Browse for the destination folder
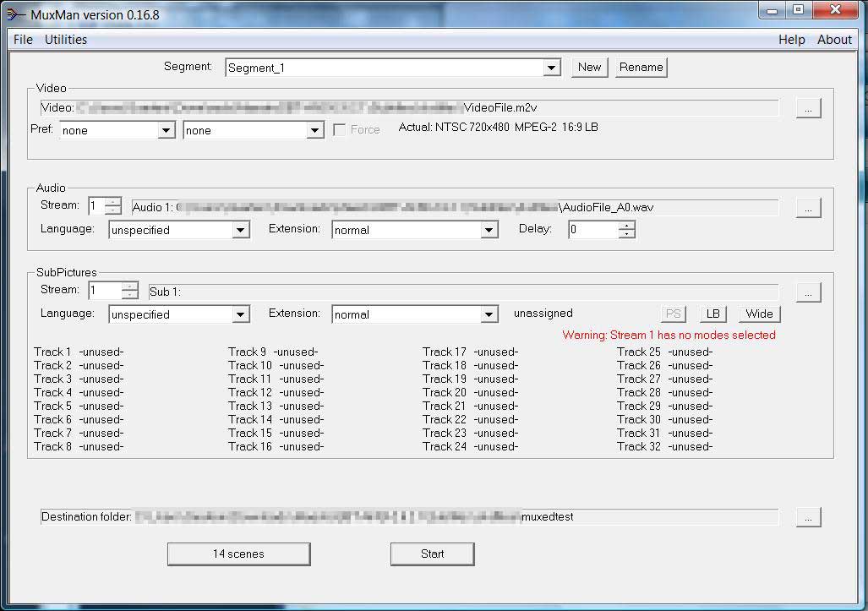This screenshot has width=868, height=611. point(808,517)
